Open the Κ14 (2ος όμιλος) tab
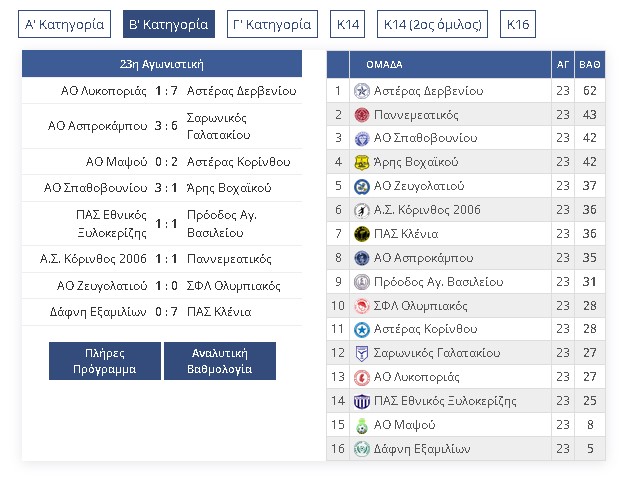627x486 pixels. (435, 24)
